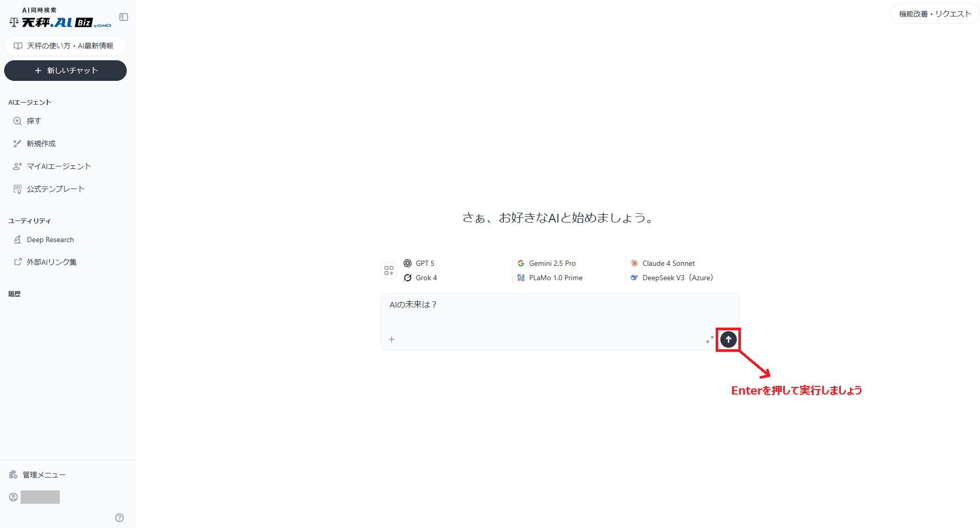Pick the Grok 4 model

426,278
